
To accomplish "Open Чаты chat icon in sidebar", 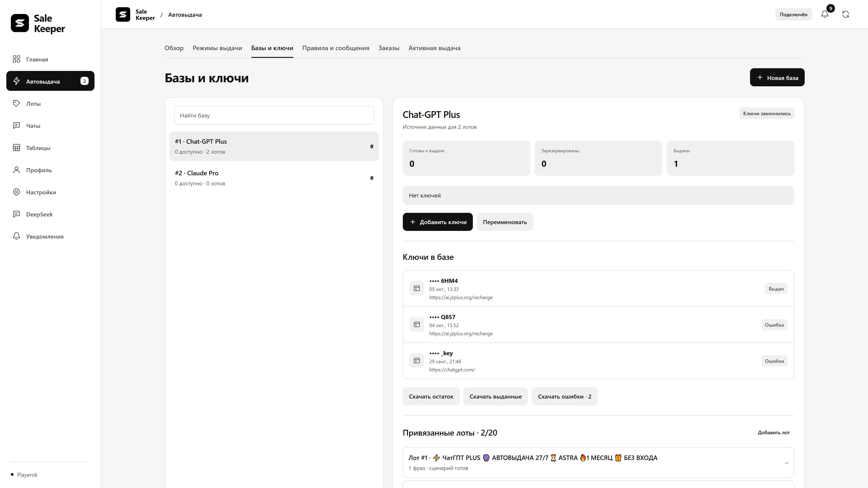I will pos(17,126).
